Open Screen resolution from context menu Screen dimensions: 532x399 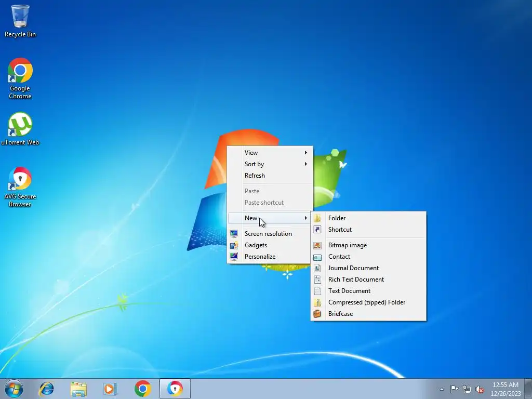[270, 234]
